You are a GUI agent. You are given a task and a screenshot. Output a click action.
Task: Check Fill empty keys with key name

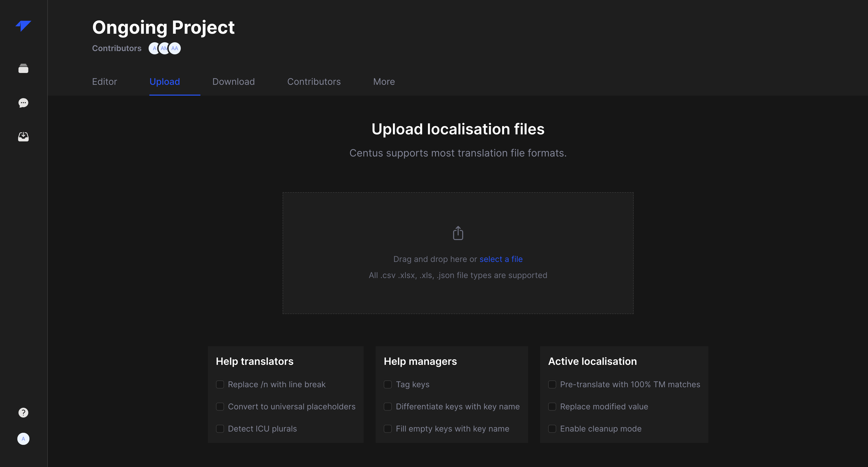coord(388,429)
